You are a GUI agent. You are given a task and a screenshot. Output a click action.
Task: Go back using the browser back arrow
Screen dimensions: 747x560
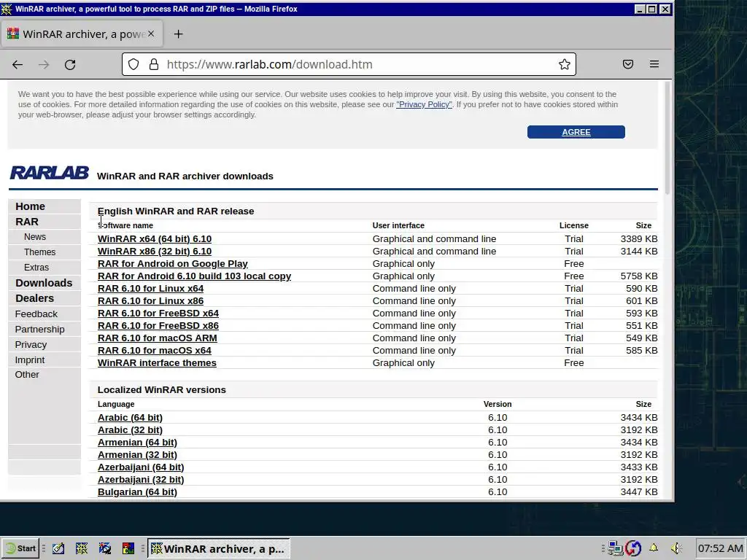tap(18, 65)
